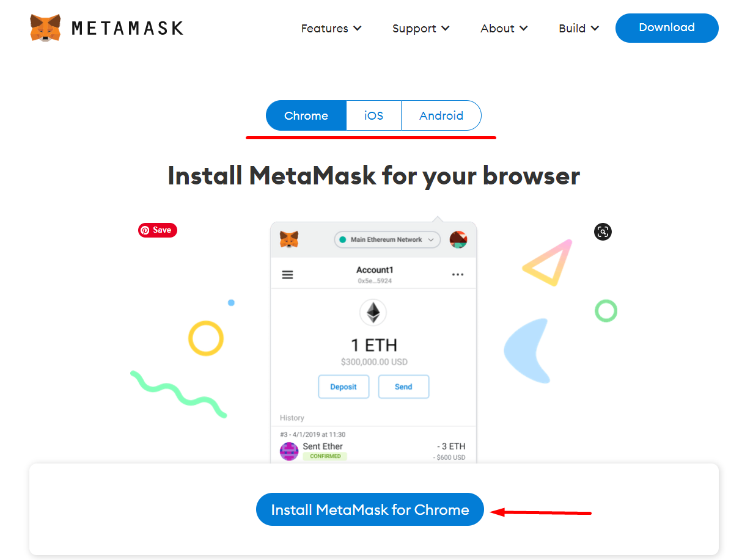742x560 pixels.
Task: Switch to the Android platform option
Action: pyautogui.click(x=441, y=115)
